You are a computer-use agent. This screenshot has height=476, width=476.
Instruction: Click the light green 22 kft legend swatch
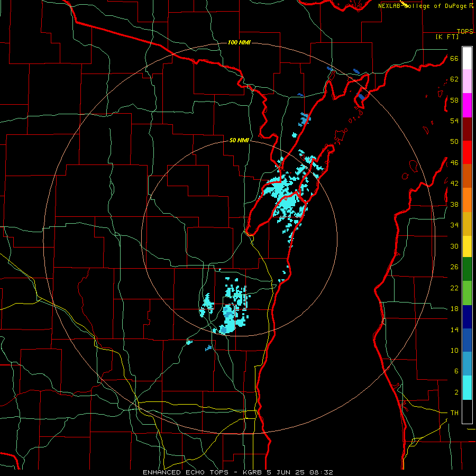[467, 293]
